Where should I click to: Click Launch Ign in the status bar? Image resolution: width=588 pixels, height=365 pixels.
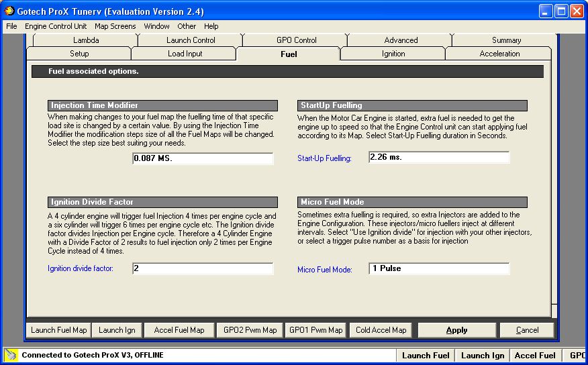click(483, 356)
